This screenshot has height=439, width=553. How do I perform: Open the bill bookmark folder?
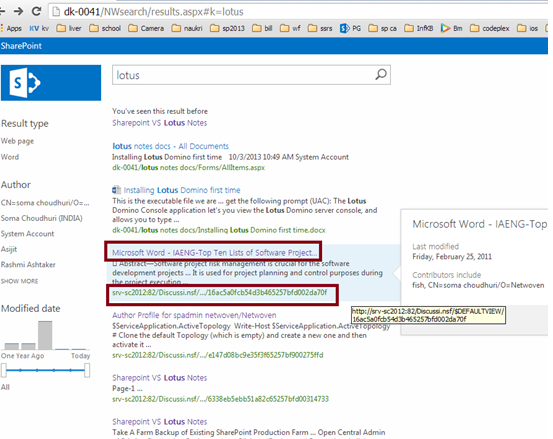pos(262,28)
